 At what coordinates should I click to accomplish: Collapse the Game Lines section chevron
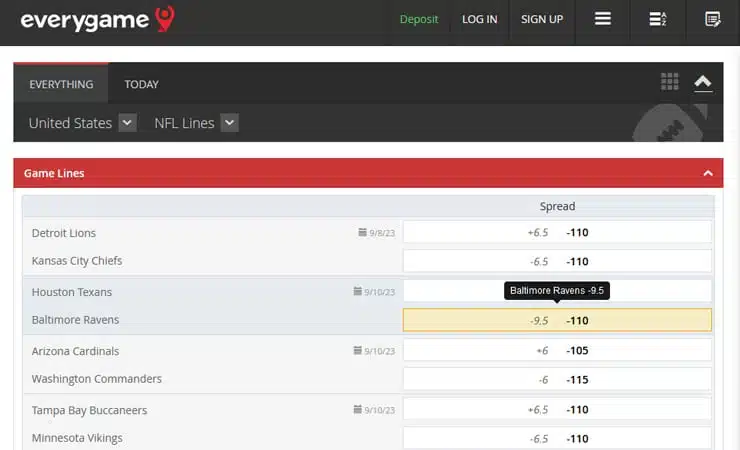click(708, 173)
